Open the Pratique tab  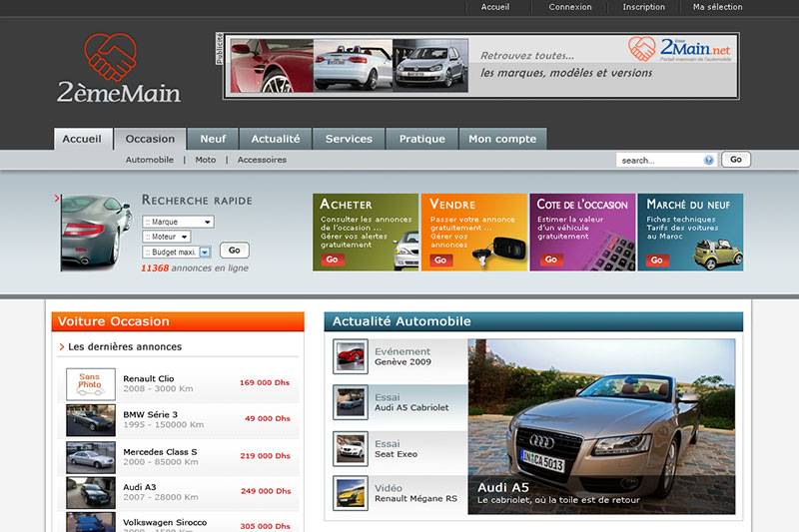421,139
